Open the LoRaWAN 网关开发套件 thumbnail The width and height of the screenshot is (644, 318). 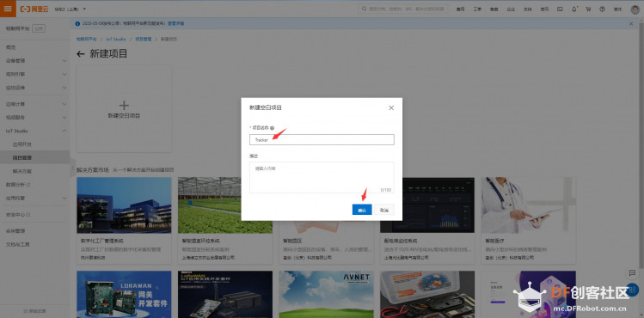(x=124, y=294)
